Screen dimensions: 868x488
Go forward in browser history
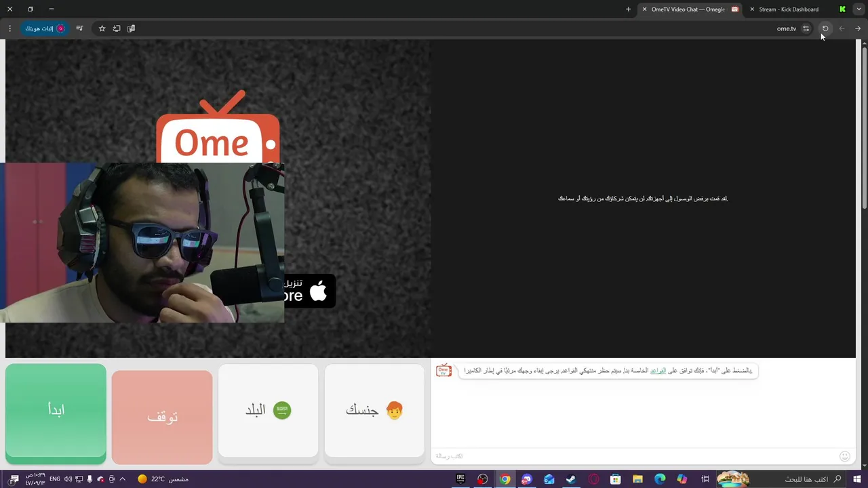tap(842, 28)
